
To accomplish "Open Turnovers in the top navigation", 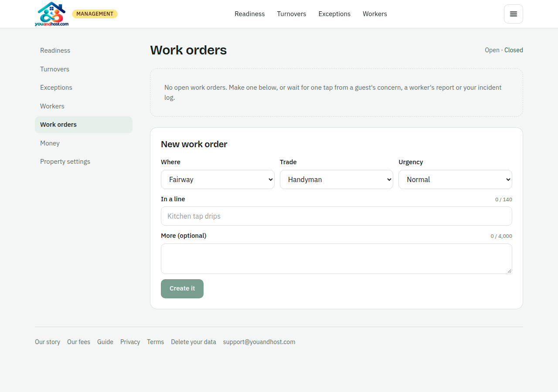I will 292,14.
